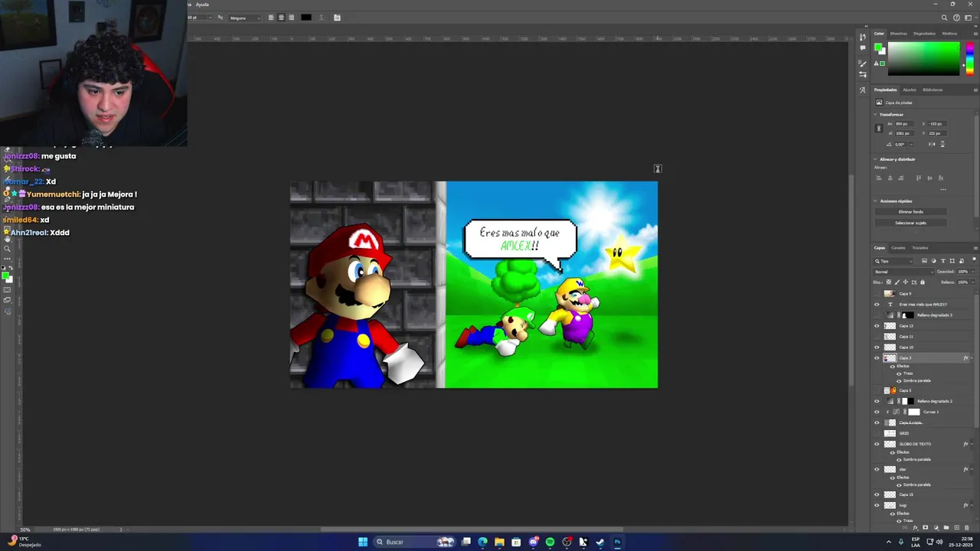Hide the Capa 3 layer
Viewport: 980px width, 551px height.
point(877,358)
